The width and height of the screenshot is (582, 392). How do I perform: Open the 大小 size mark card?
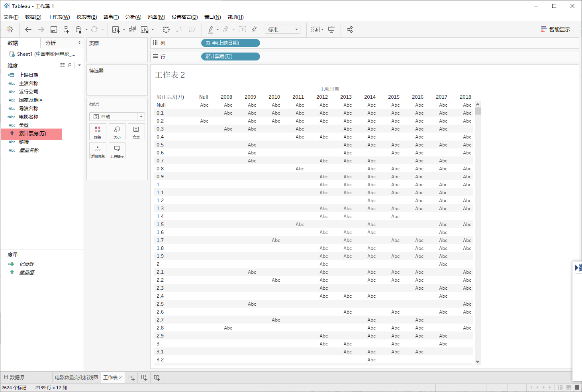pyautogui.click(x=117, y=132)
